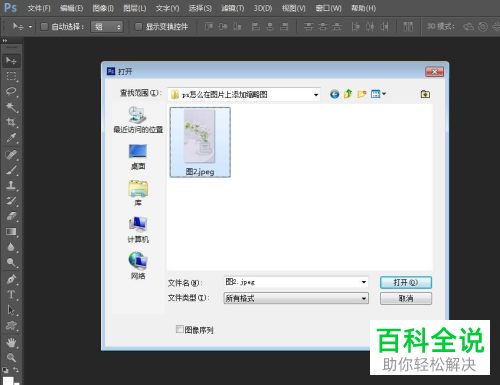The image size is (500, 385).
Task: Open Computer location in dialog
Action: point(138,230)
